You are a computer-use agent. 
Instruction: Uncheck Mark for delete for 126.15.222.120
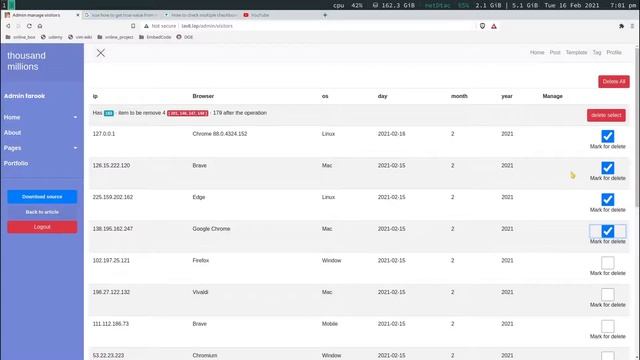(x=607, y=168)
